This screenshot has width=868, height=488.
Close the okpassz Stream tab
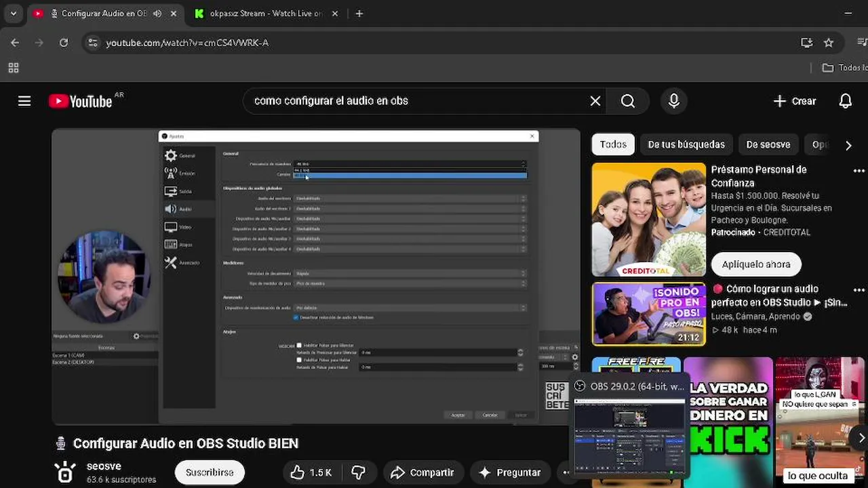336,14
